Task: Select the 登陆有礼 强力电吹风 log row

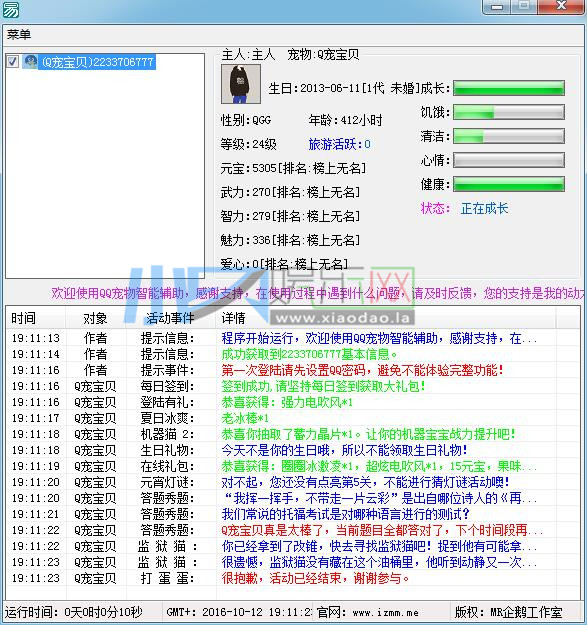Action: pos(293,403)
